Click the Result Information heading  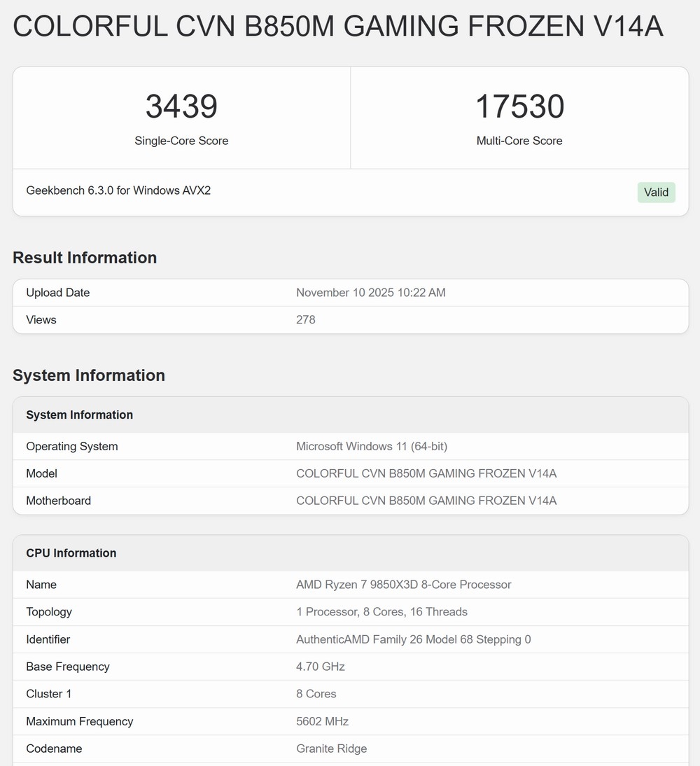pos(85,258)
